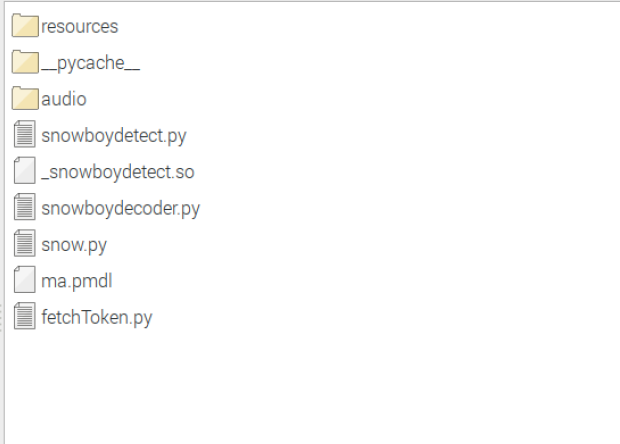
Task: Click the __pycache__ folder icon
Action: click(x=25, y=62)
